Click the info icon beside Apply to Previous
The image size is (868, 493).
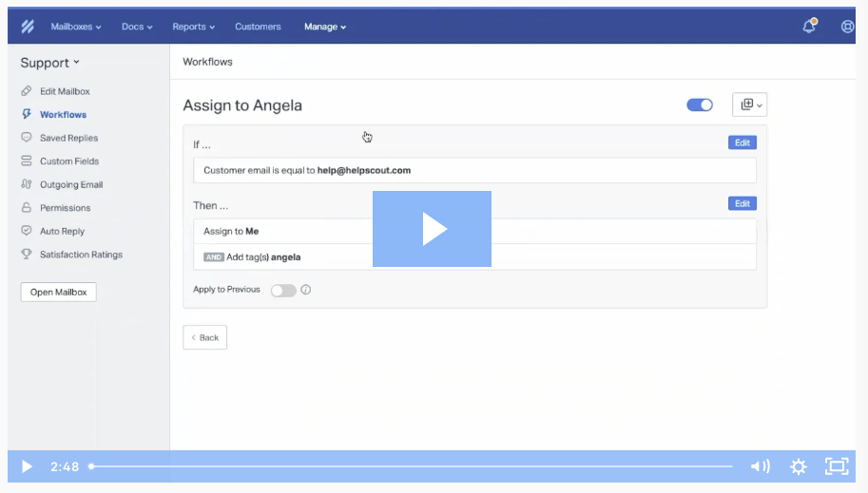306,291
